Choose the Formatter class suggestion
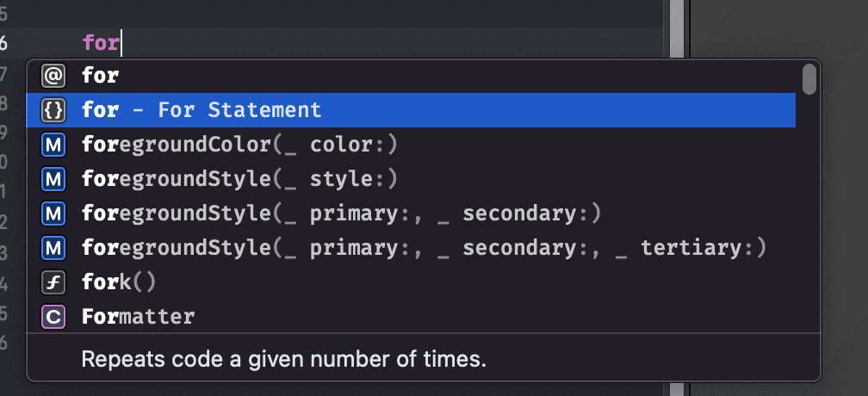Viewport: 868px width, 396px height. click(x=138, y=317)
